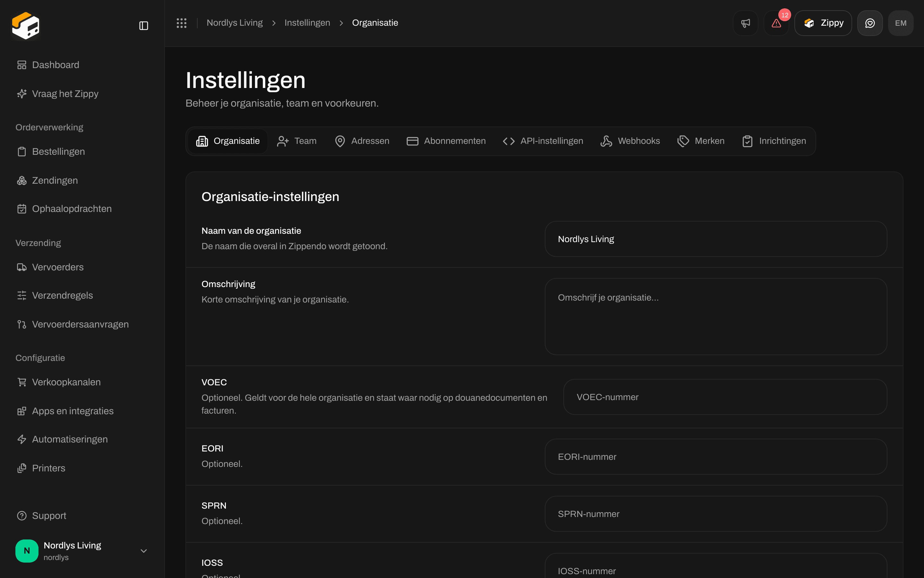Click the Orderverwerking section label
924x578 pixels.
49,127
